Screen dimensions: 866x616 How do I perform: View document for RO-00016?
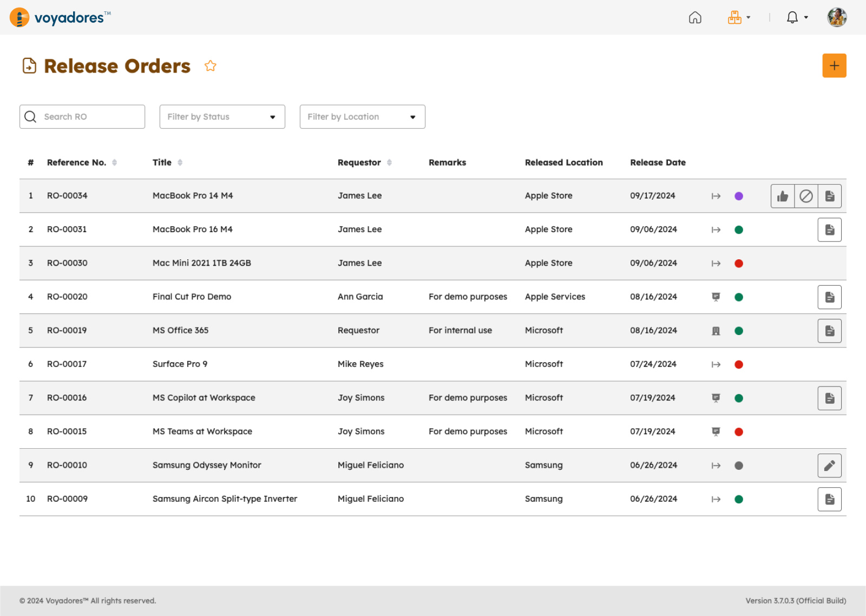(830, 398)
